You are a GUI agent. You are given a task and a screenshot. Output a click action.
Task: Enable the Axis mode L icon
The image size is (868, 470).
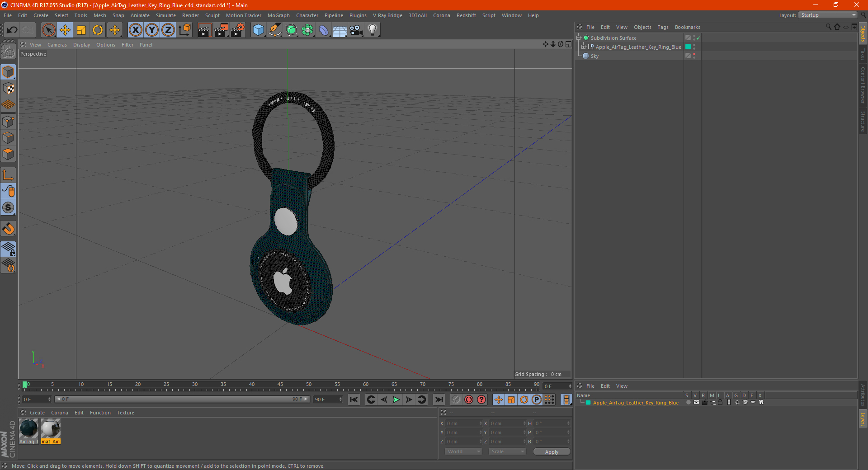click(8, 175)
